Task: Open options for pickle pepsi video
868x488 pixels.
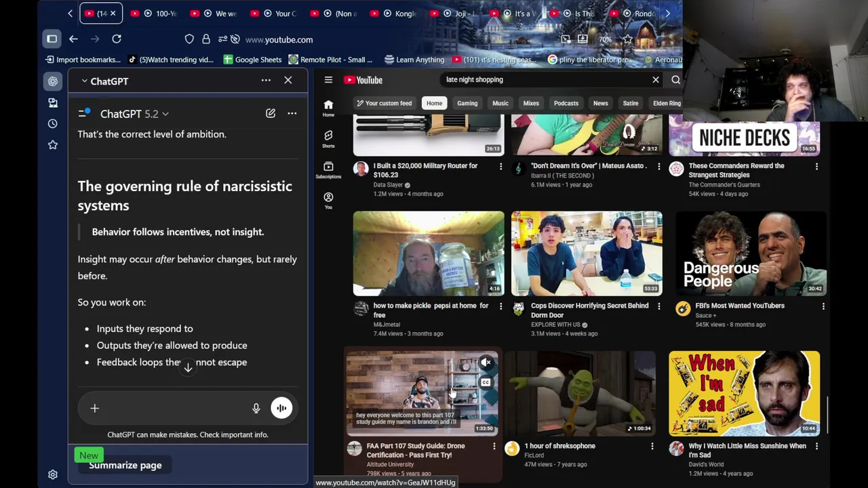Action: pyautogui.click(x=501, y=306)
